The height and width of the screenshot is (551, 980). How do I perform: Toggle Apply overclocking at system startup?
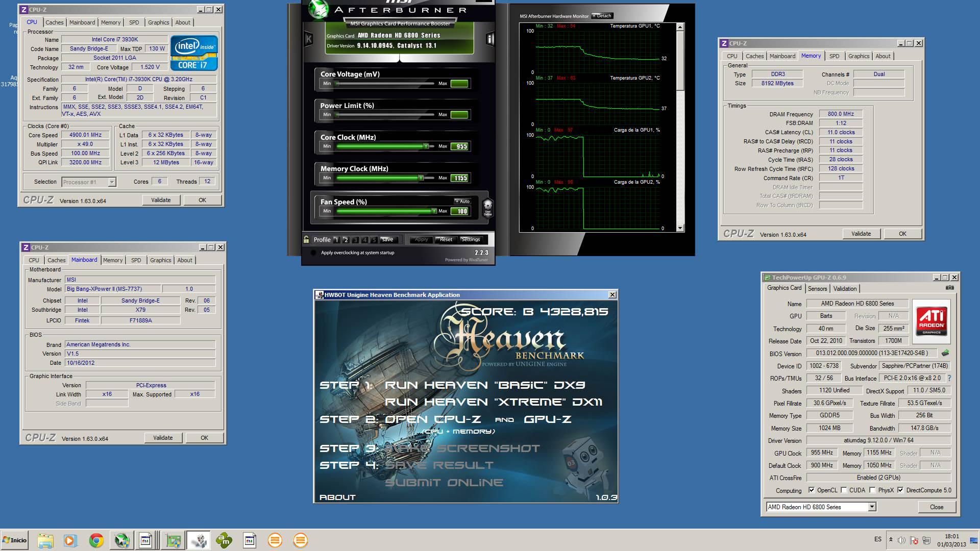[313, 253]
